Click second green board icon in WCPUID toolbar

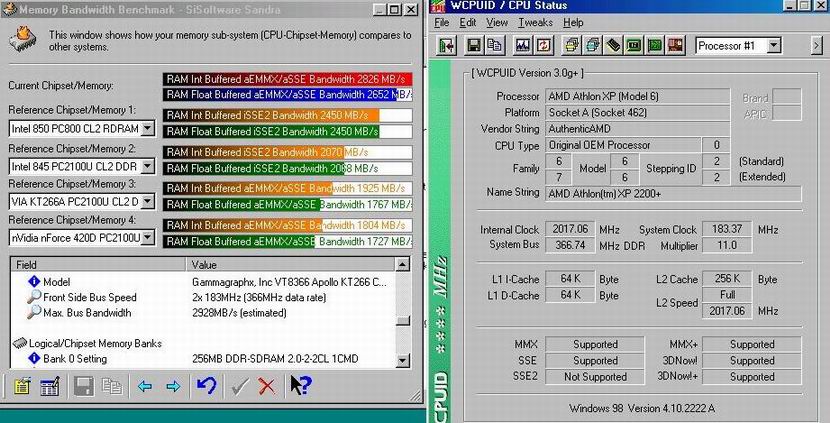pos(655,46)
